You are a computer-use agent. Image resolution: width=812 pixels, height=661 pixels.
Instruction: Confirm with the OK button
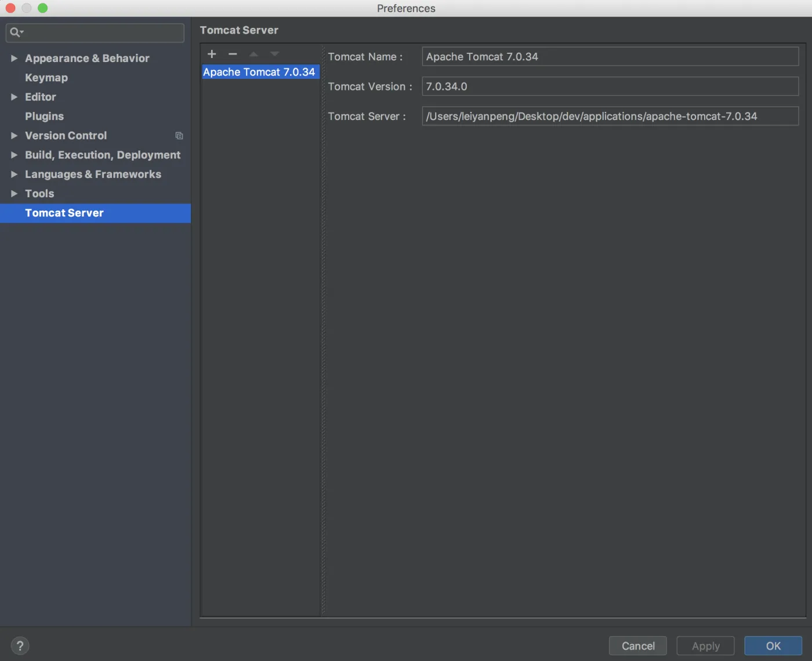(x=773, y=646)
